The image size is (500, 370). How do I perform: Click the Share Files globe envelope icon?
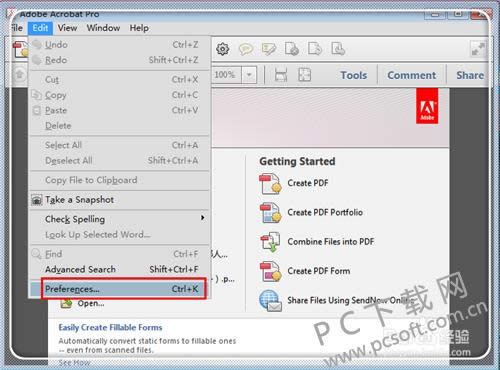point(270,301)
